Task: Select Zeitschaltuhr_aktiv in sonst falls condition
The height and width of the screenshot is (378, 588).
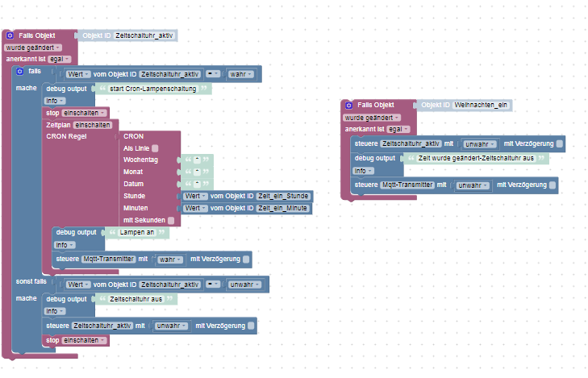Action: tap(170, 285)
